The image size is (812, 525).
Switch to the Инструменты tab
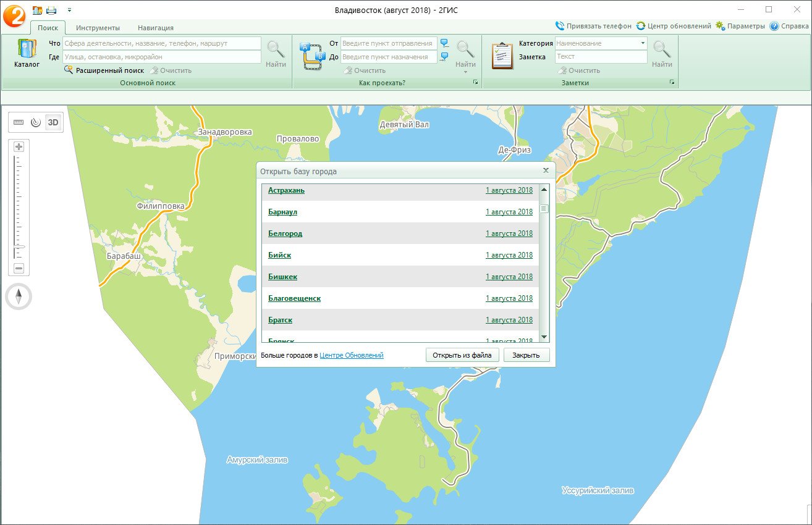[98, 28]
